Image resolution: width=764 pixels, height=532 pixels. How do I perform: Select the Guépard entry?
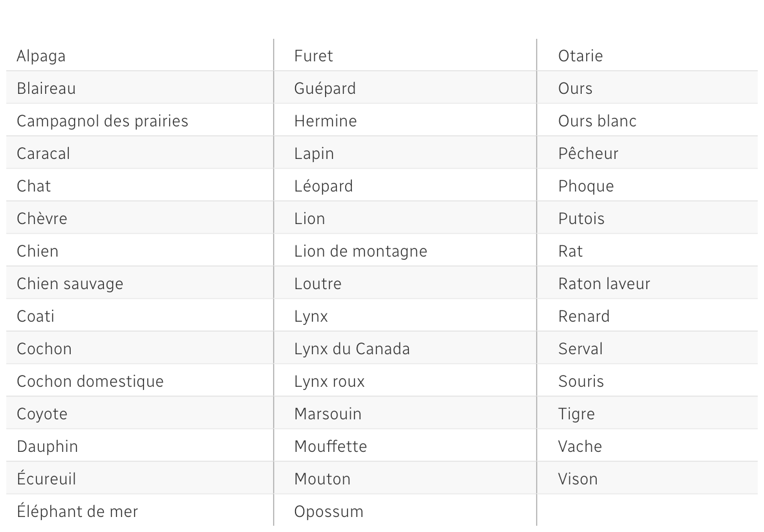point(325,89)
